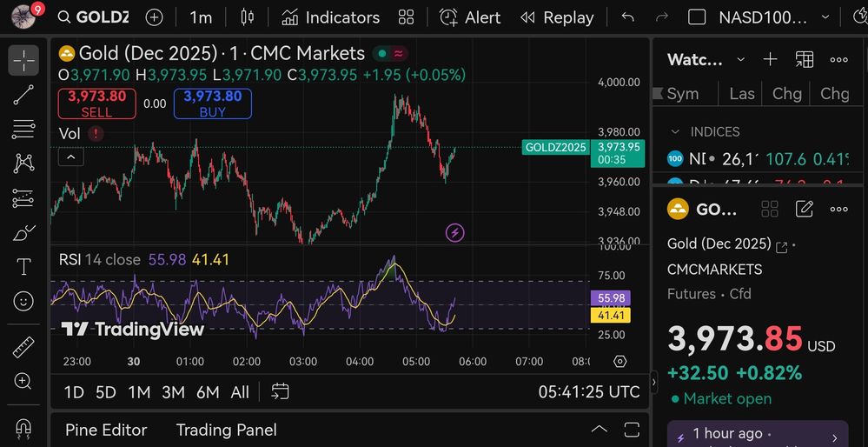Screen dimensions: 868x447
Task: Add a symbol to the watchlist
Action: point(770,59)
